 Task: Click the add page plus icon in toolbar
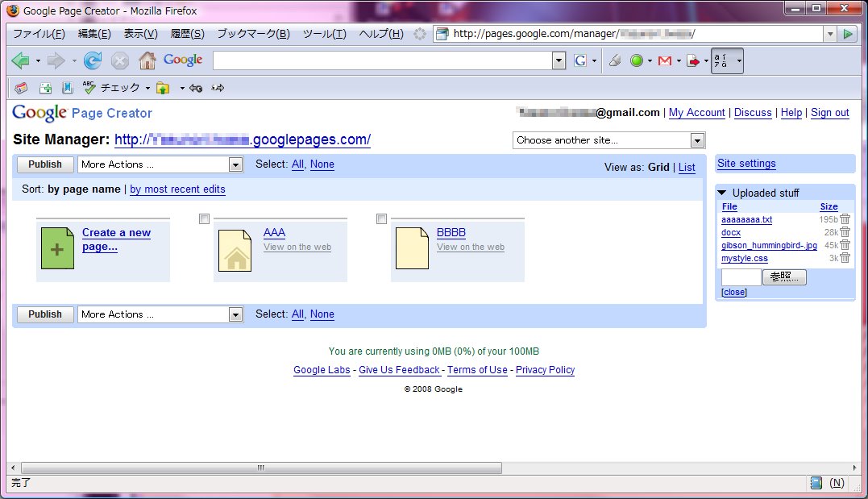tap(45, 88)
